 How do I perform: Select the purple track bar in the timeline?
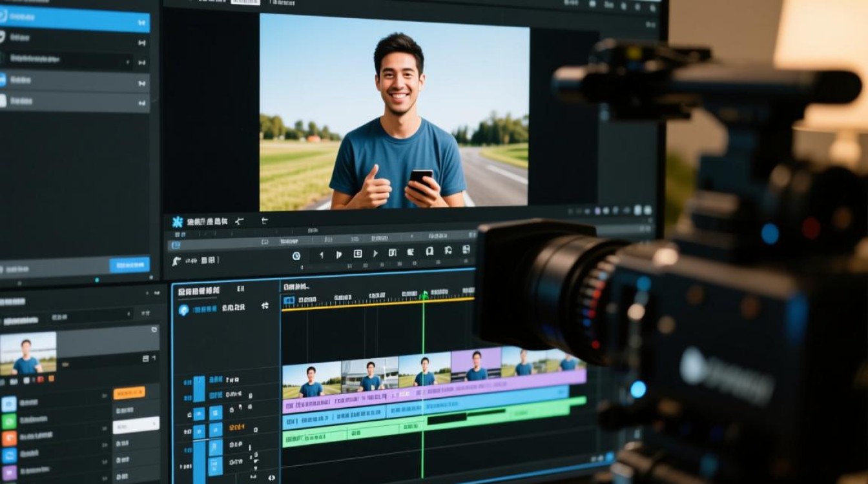point(434,390)
